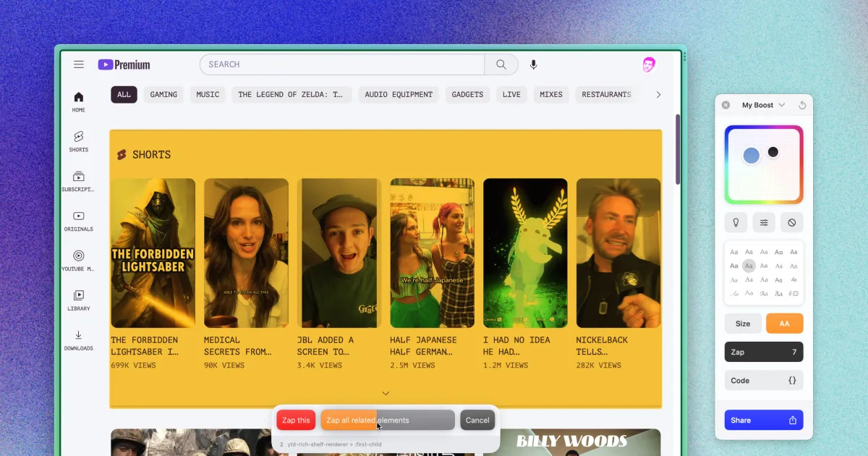
Task: Select the blue color dot on the gradient picker
Action: tap(751, 155)
